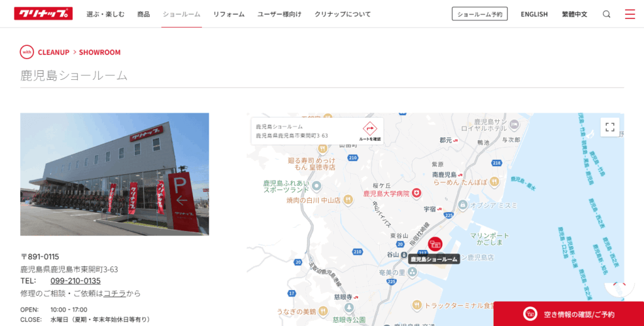
Task: Click ルートを確認 text on map card
Action: (370, 139)
